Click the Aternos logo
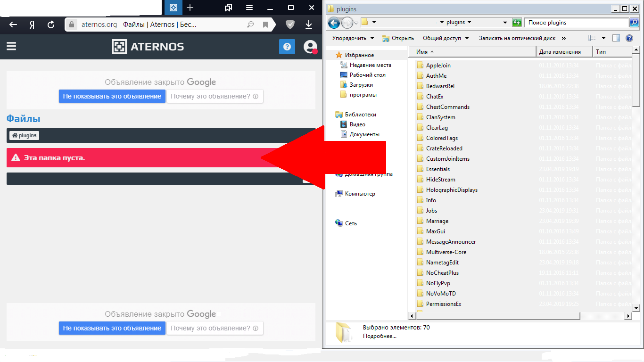 148,47
